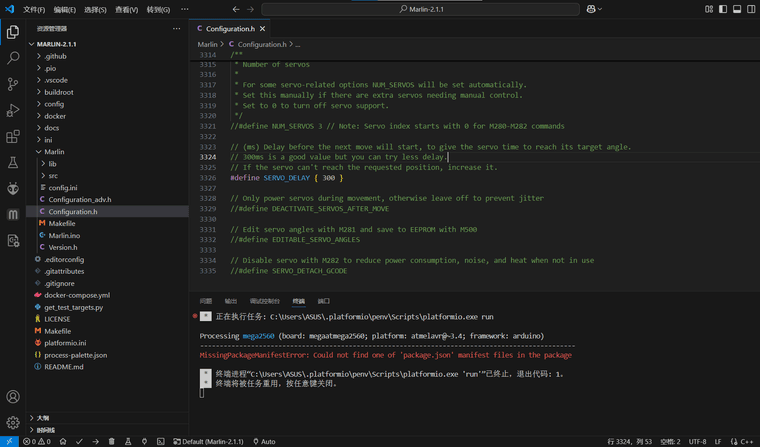The image size is (760, 447).
Task: Click the Marlin-2.1.1 command center search box
Action: [420, 9]
